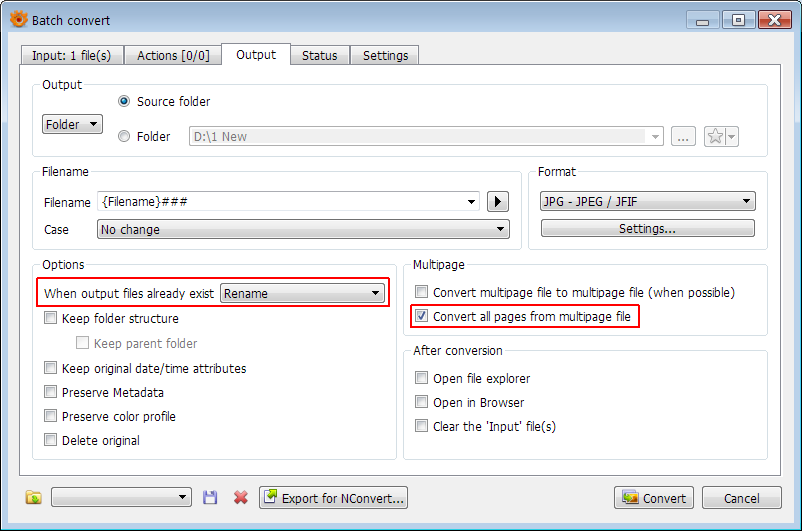Image resolution: width=802 pixels, height=531 pixels.
Task: Enable Delete original checkbox
Action: (x=50, y=440)
